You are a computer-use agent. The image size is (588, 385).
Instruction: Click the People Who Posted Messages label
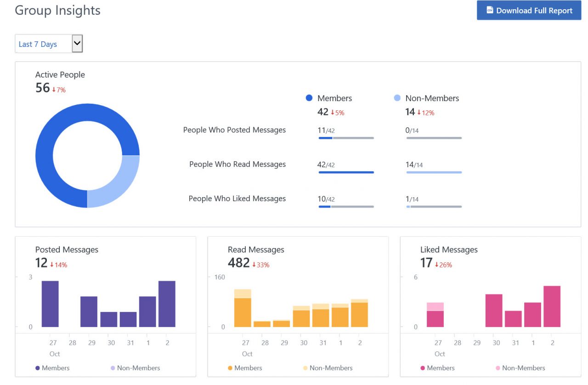click(234, 130)
